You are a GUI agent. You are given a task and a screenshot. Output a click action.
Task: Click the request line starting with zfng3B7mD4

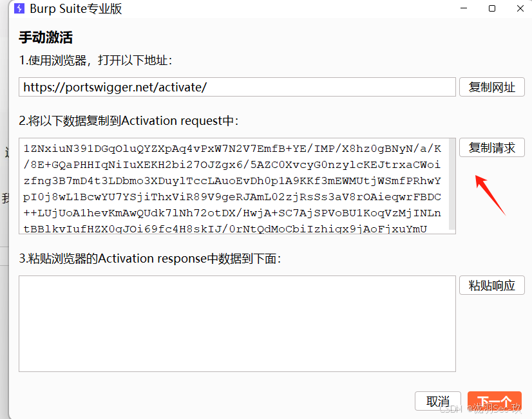232,181
